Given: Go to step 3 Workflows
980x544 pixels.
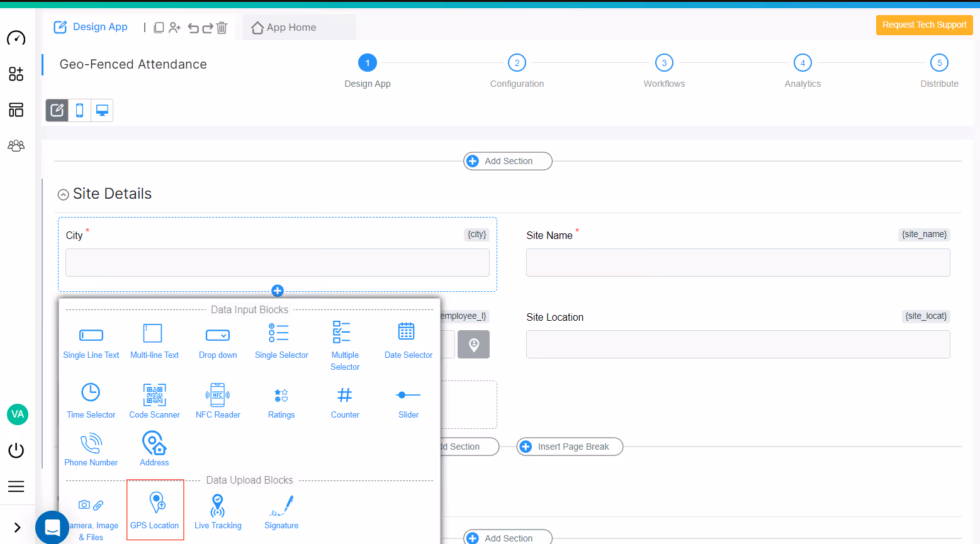Looking at the screenshot, I should 664,63.
